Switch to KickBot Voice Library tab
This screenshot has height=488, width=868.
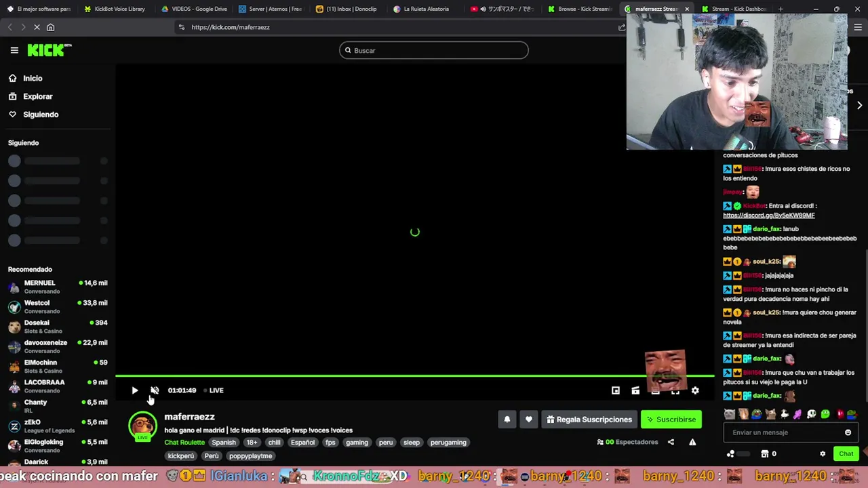tap(114, 9)
